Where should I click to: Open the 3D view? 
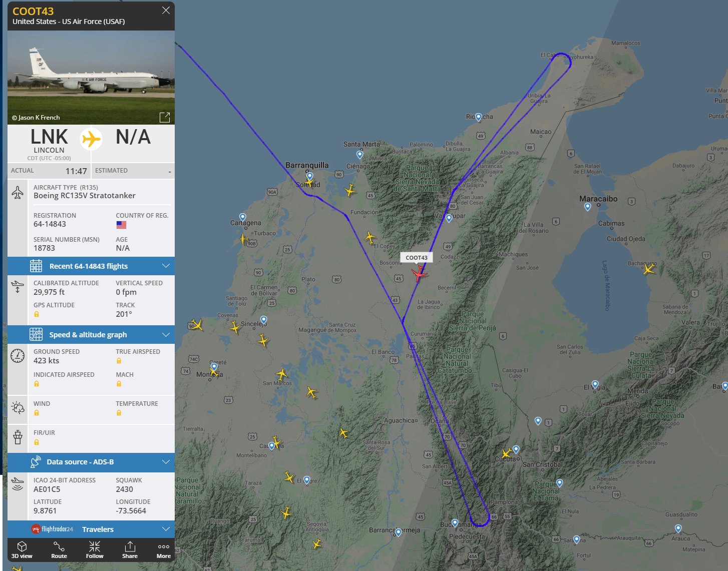pos(22,549)
